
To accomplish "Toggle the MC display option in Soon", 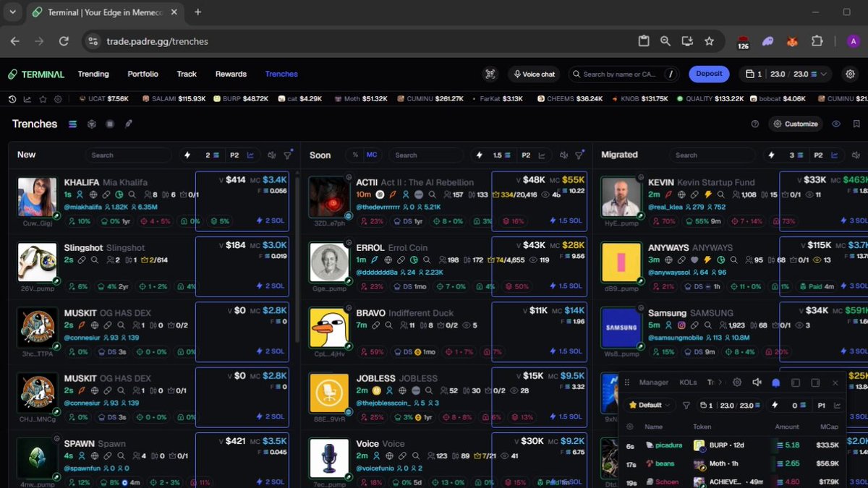I will (371, 155).
